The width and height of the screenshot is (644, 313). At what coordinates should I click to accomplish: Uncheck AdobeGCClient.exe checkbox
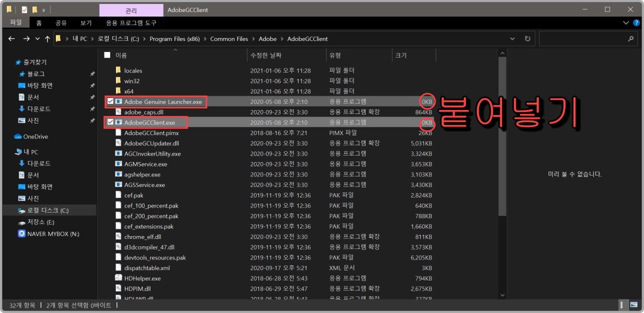pyautogui.click(x=110, y=122)
